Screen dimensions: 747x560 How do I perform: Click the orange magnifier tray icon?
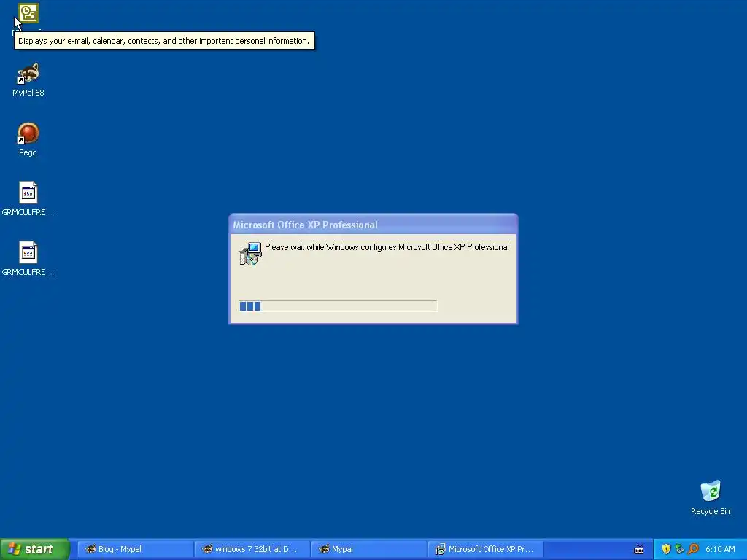[693, 549]
